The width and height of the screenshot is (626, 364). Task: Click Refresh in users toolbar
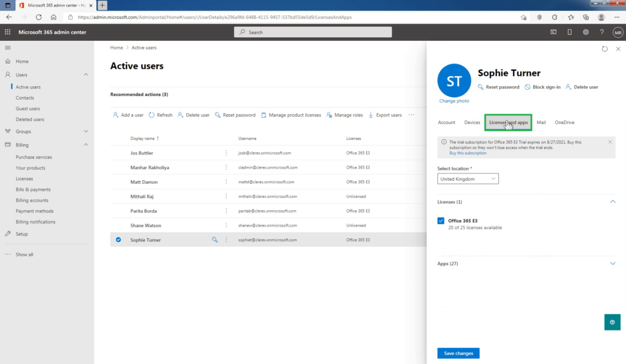[161, 115]
